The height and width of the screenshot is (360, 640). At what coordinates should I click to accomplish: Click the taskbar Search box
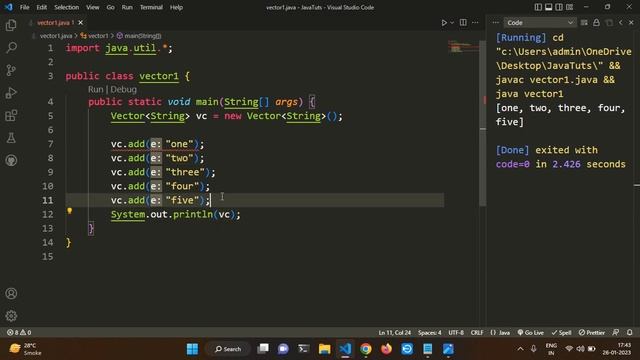tap(228, 349)
